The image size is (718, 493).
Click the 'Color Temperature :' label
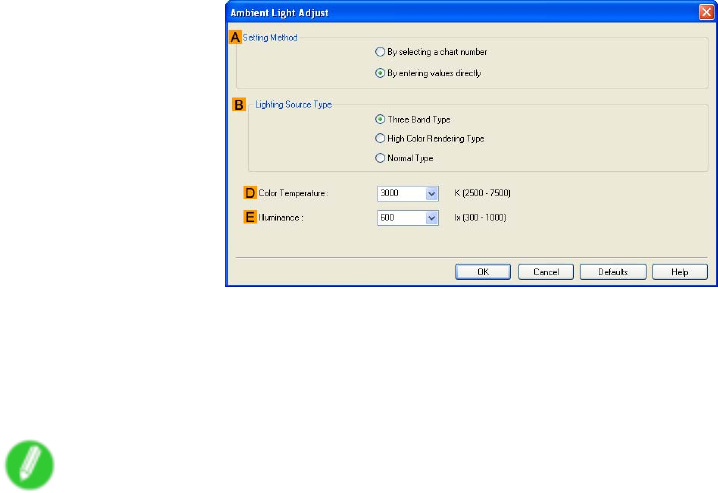[x=293, y=193]
